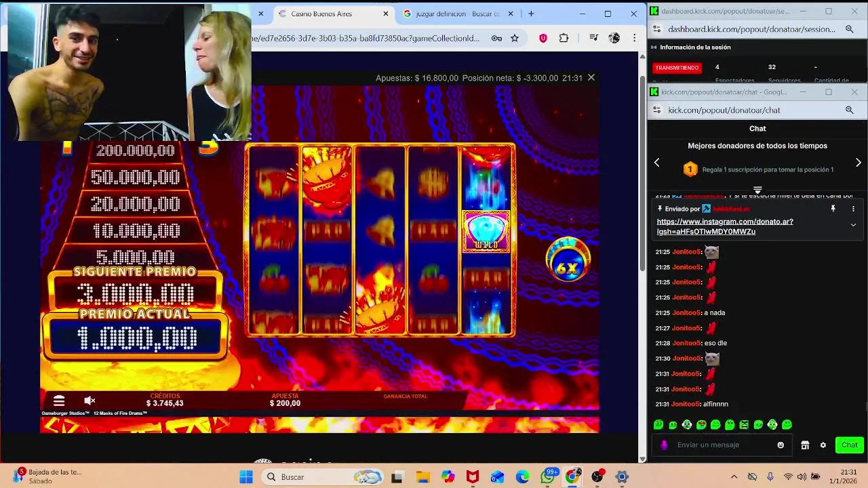Click site info icon in chat popout window

tap(656, 110)
